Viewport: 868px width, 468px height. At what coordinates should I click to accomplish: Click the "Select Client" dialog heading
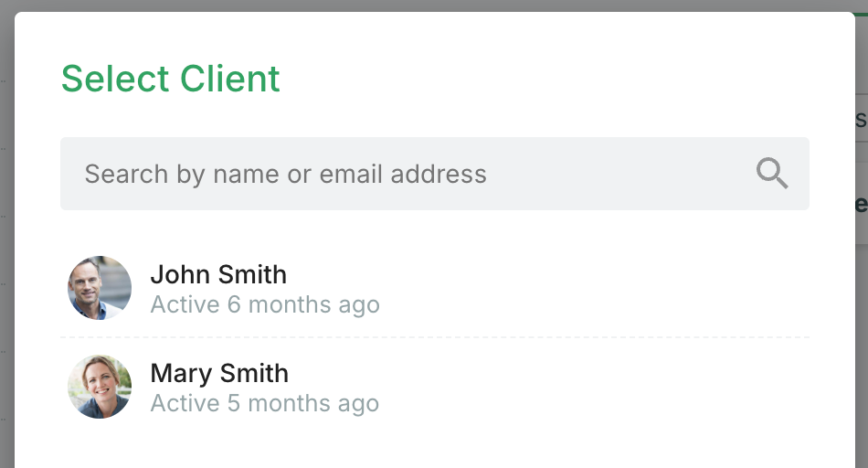[171, 79]
